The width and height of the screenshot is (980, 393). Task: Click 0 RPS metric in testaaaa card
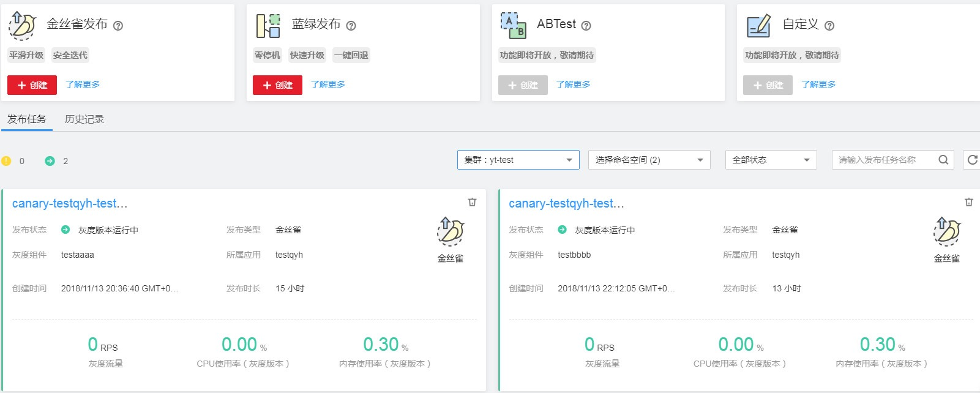pyautogui.click(x=103, y=345)
